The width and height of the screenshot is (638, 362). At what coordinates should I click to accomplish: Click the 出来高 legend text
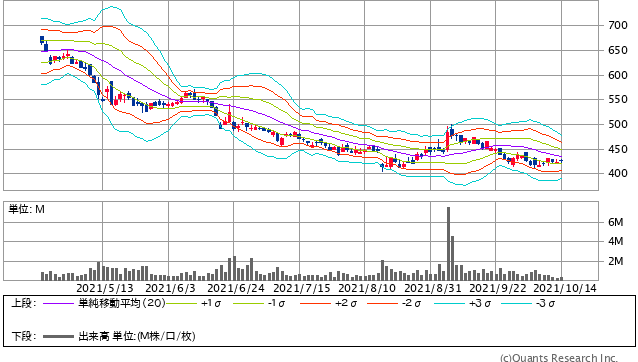pyautogui.click(x=94, y=336)
